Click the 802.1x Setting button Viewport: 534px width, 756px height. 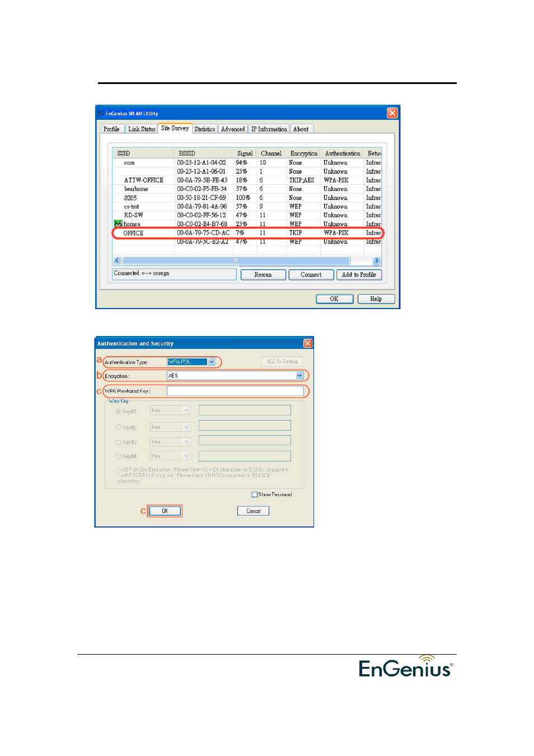coord(282,362)
